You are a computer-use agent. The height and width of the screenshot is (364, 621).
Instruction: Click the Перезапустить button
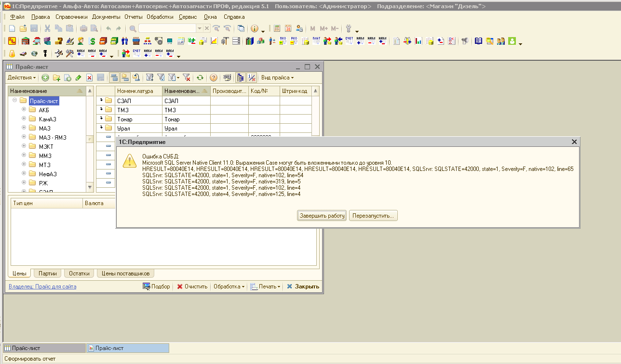373,216
